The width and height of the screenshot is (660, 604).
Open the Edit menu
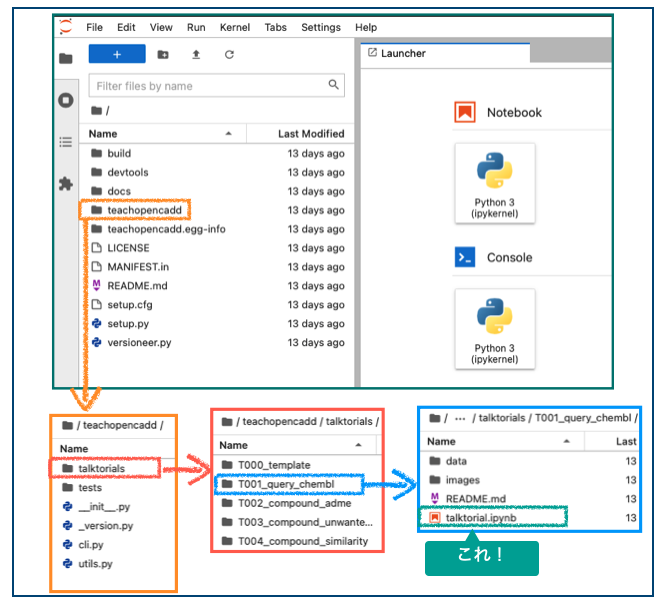point(126,27)
